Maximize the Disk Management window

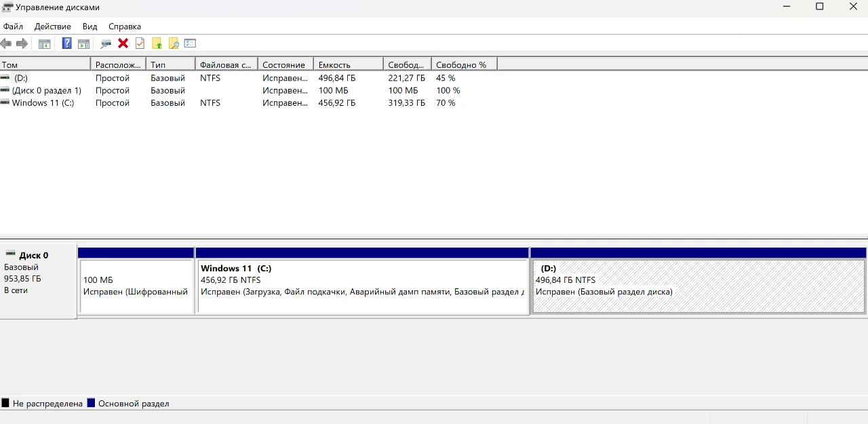(819, 7)
